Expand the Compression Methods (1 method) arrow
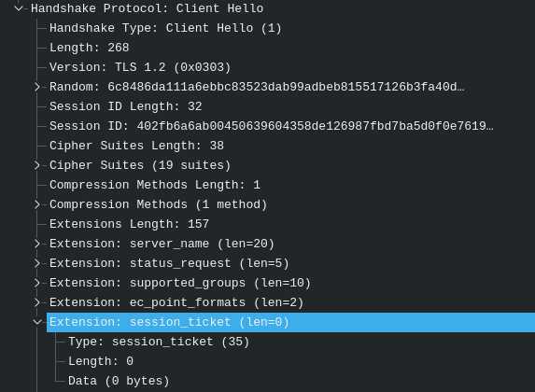Screen dimensions: 535x392 (37, 204)
